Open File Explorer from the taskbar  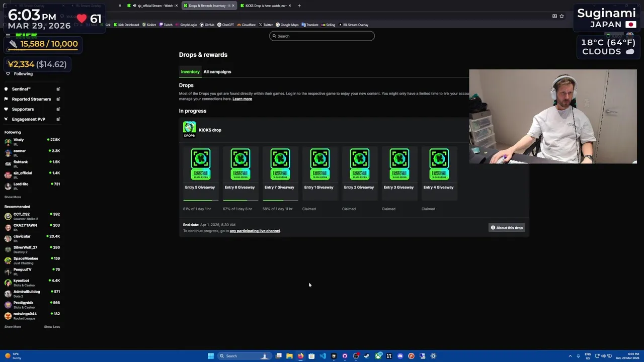[x=289, y=356]
